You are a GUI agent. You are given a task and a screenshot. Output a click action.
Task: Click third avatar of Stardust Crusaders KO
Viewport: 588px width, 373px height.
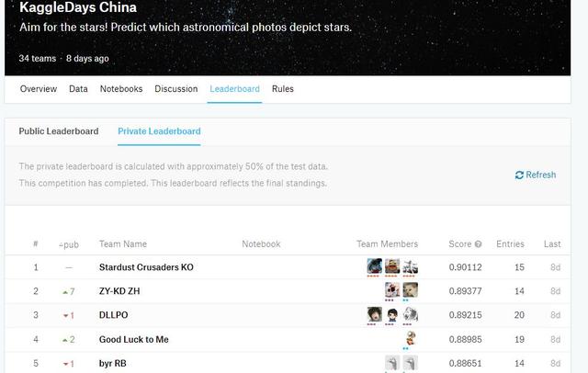coord(411,266)
